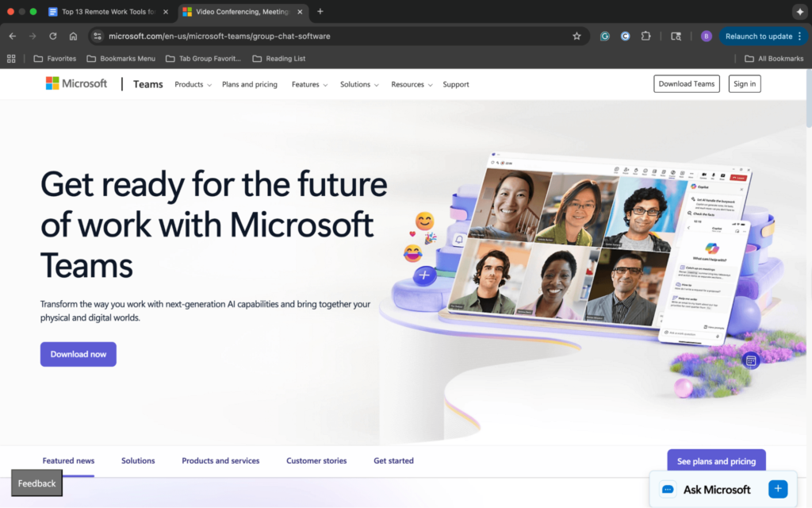Go back using the browser back arrow
812x508 pixels.
(13, 37)
